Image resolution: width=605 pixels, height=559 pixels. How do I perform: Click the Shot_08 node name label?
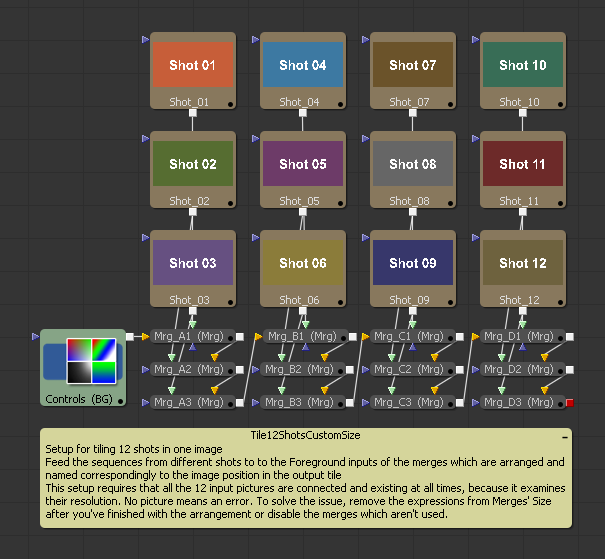pos(409,201)
